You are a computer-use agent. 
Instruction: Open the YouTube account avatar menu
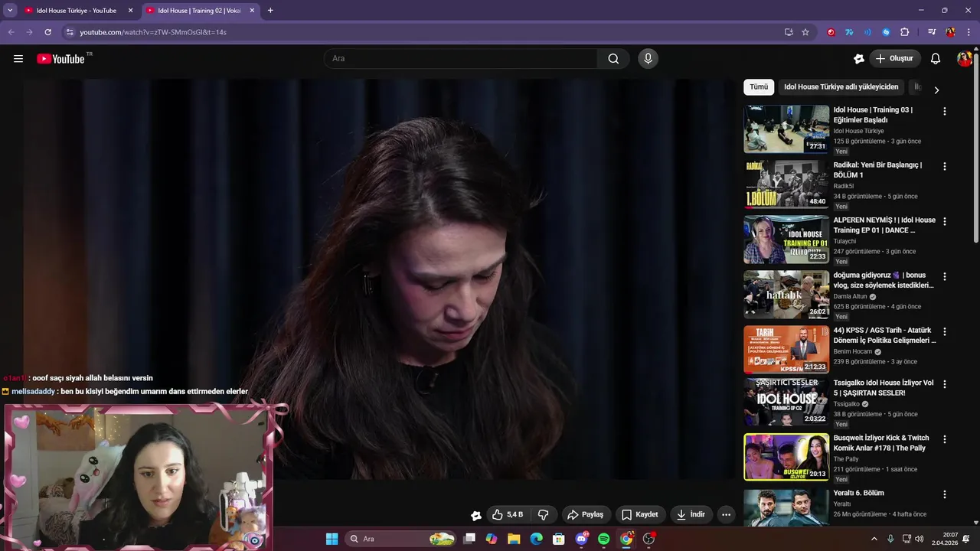[x=965, y=59]
